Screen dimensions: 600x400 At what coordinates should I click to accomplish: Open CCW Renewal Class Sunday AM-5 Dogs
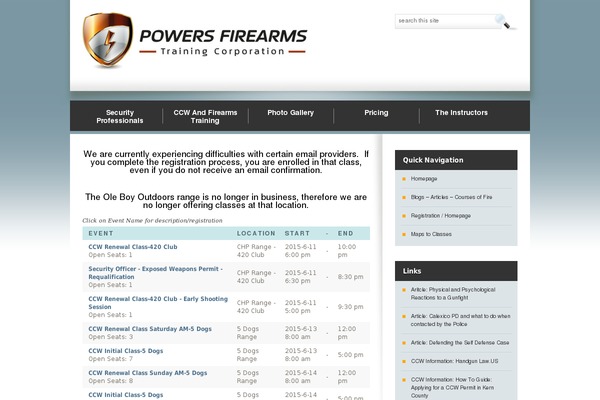coord(147,373)
